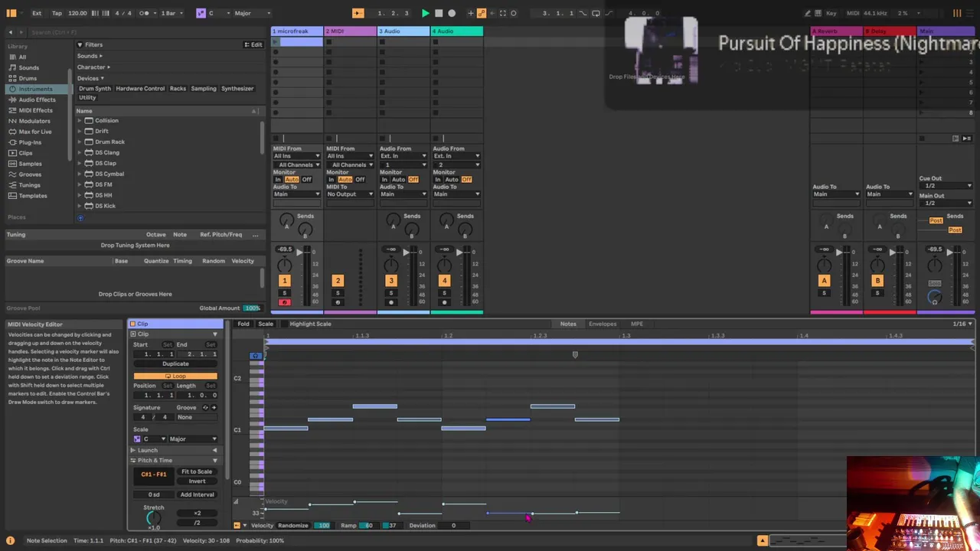Toggle the Follow playback arrow button
This screenshot has height=551, width=980.
click(x=358, y=13)
